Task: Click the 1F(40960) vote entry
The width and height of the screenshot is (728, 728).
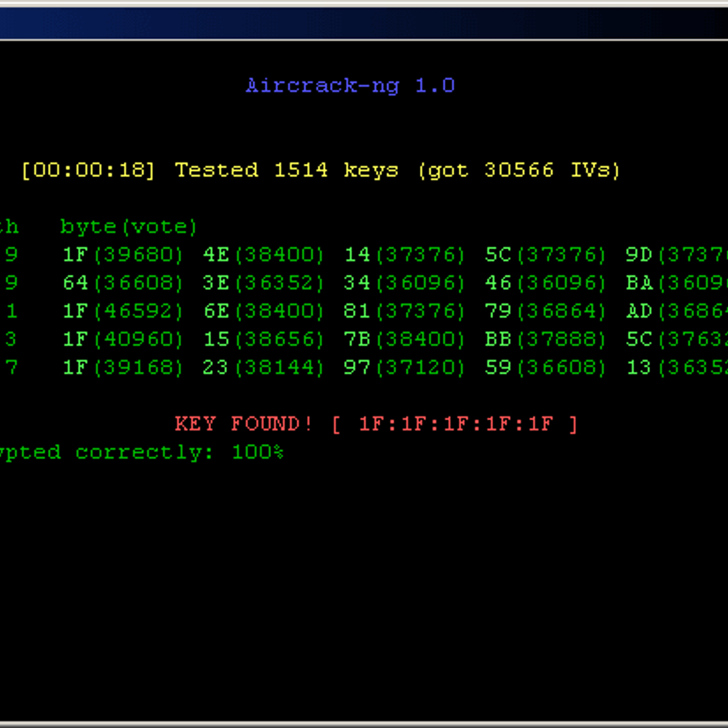Action: (123, 339)
